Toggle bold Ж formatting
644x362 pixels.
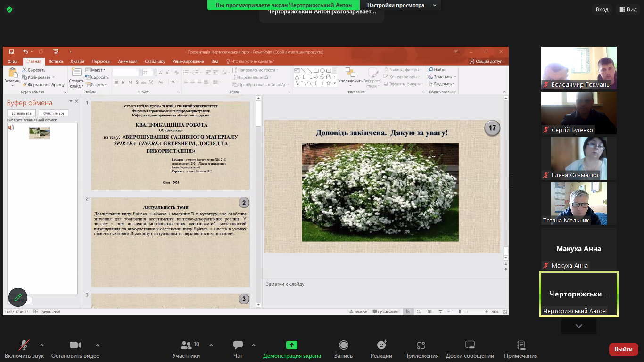(x=116, y=82)
